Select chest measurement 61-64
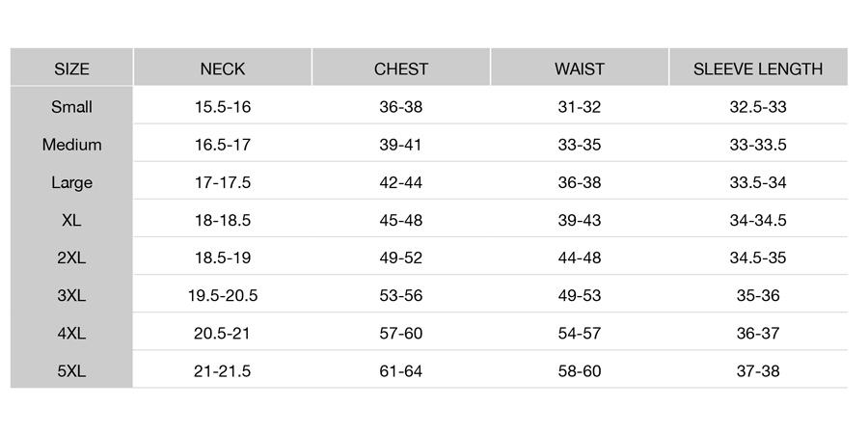The height and width of the screenshot is (434, 868). coord(401,371)
